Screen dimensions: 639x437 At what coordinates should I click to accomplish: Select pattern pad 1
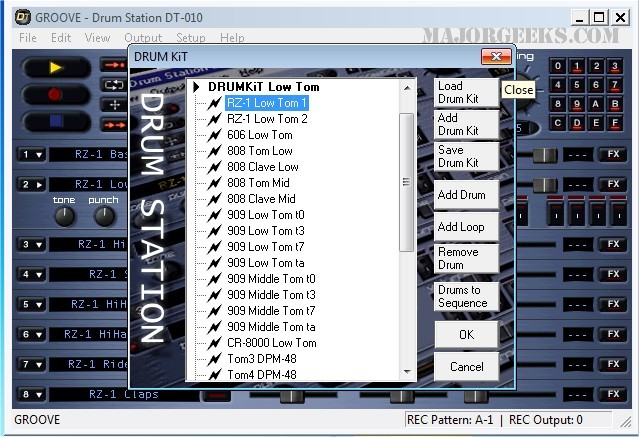(x=577, y=66)
